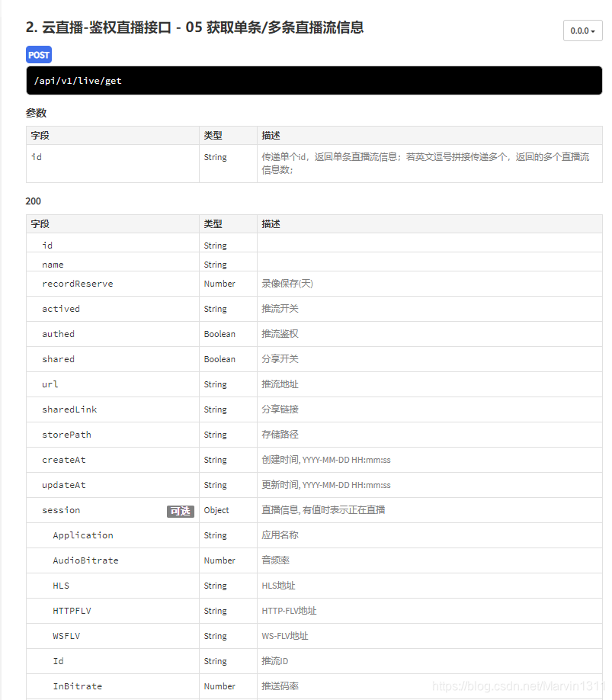Select the storePath field row
612x700 pixels.
[68, 435]
